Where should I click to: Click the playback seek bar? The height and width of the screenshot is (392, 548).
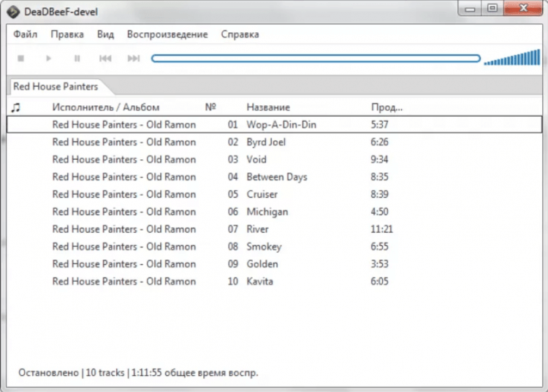click(315, 58)
